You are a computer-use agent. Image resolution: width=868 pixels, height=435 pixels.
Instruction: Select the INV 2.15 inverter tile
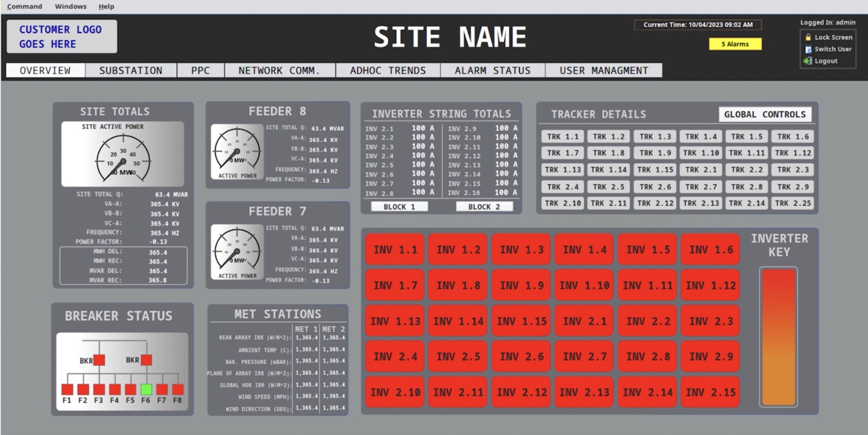click(x=710, y=392)
